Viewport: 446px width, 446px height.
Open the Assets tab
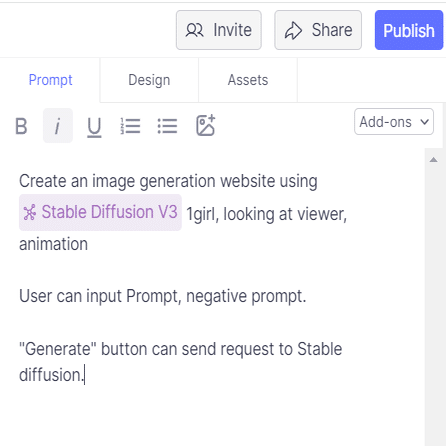pyautogui.click(x=248, y=80)
